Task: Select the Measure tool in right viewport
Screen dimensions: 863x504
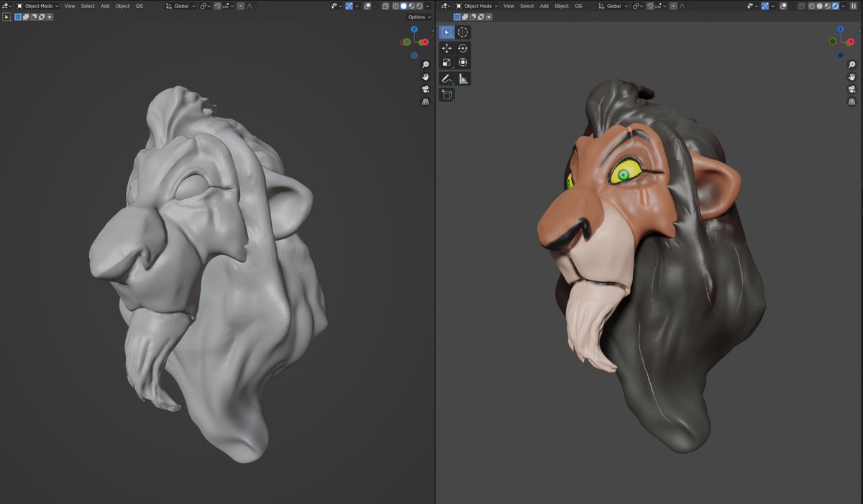Action: coord(462,79)
